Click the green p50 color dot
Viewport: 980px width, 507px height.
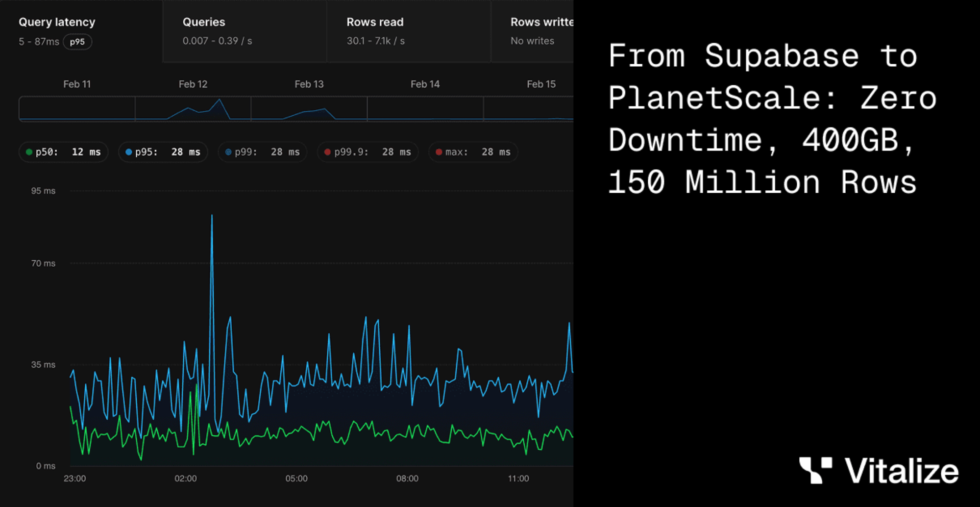(29, 152)
